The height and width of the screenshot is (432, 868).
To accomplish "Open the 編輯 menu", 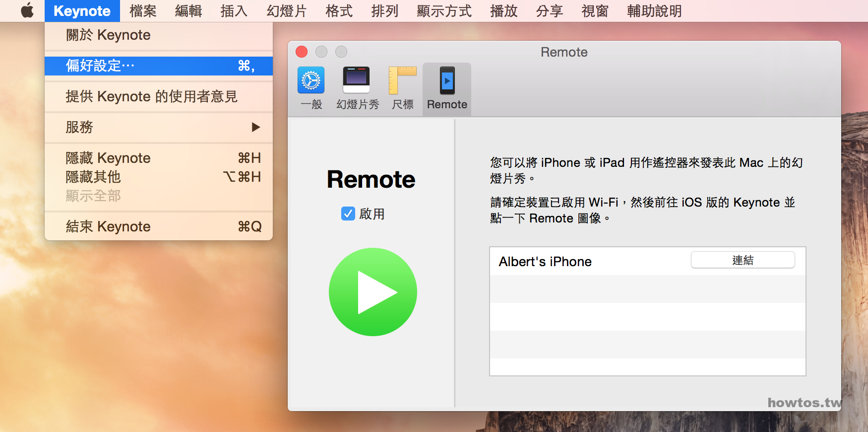I will 188,11.
